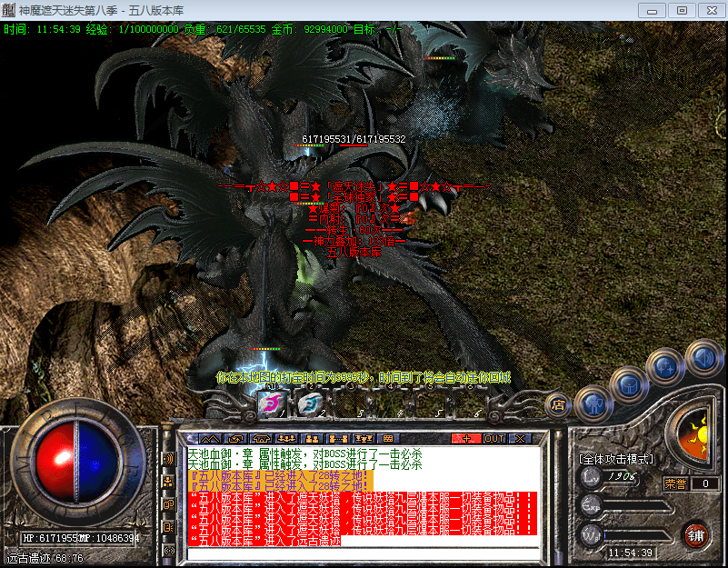The image size is (728, 568).
Task: Click the 负重: 621/65535 readout
Action: click(224, 29)
